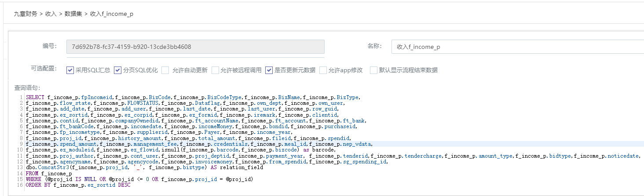Image resolution: width=644 pixels, height=196 pixels.
Task: Click f_income_p.flow_state on line 2
Action: pyautogui.click(x=59, y=103)
